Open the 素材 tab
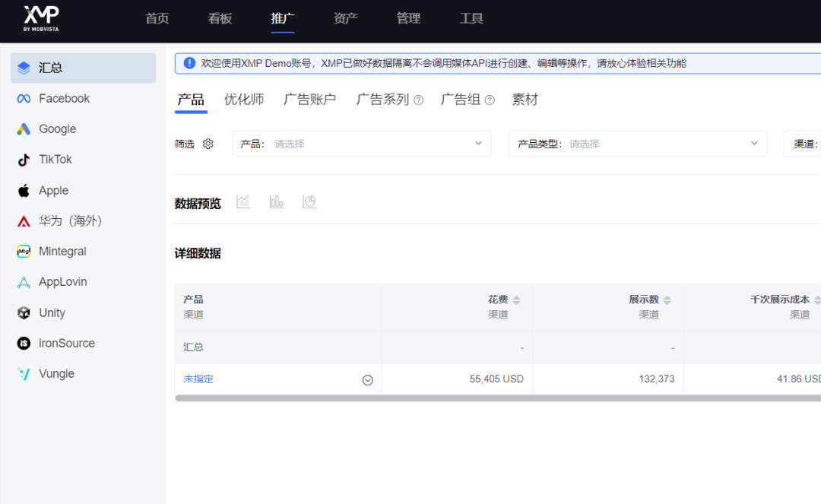 [x=525, y=99]
